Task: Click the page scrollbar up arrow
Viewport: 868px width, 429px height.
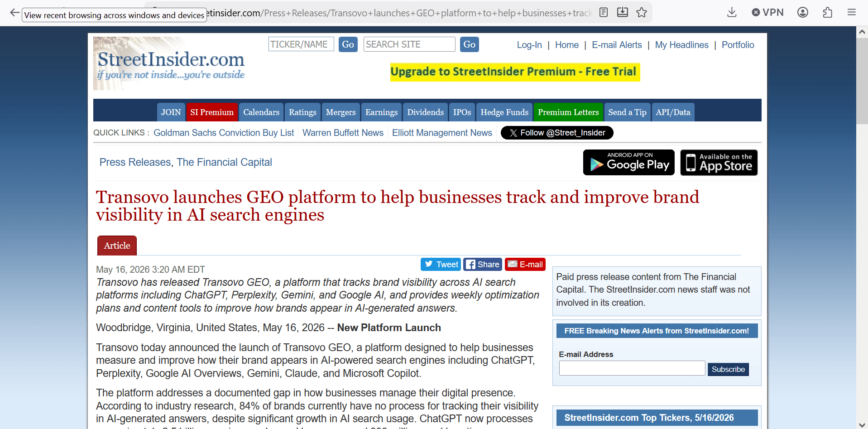Action: (x=862, y=32)
